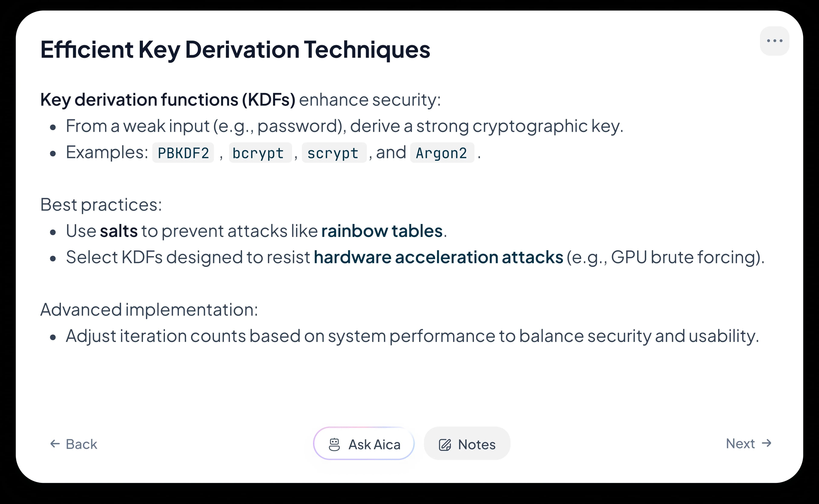
Task: Select the bcrypt code chip
Action: tap(258, 153)
